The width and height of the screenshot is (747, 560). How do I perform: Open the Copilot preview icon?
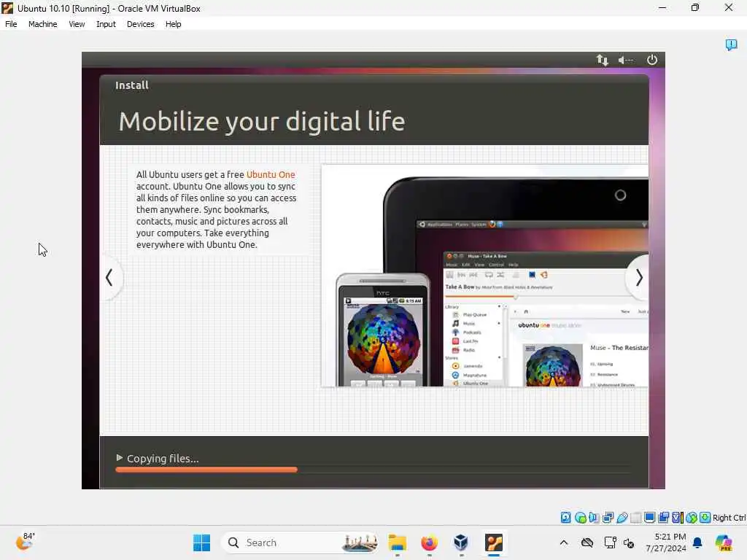coord(724,542)
